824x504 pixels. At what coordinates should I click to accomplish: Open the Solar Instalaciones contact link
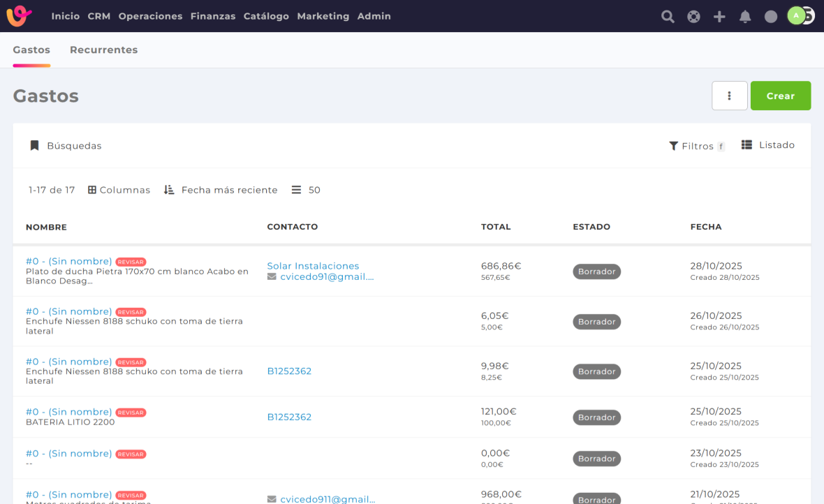(x=313, y=266)
